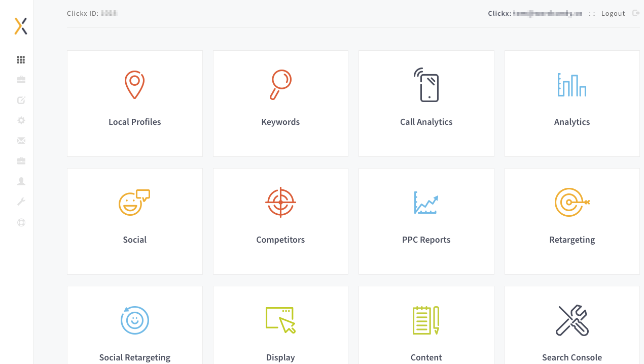Click the Call Analytics phone icon
Screen dimensions: 644x364
click(x=426, y=85)
